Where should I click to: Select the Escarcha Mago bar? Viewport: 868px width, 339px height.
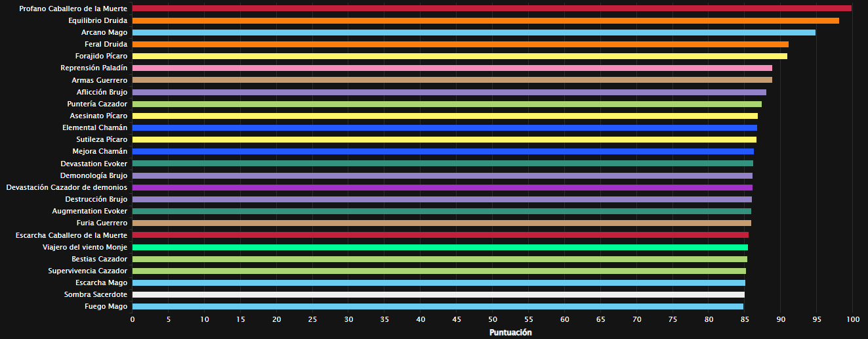(439, 282)
